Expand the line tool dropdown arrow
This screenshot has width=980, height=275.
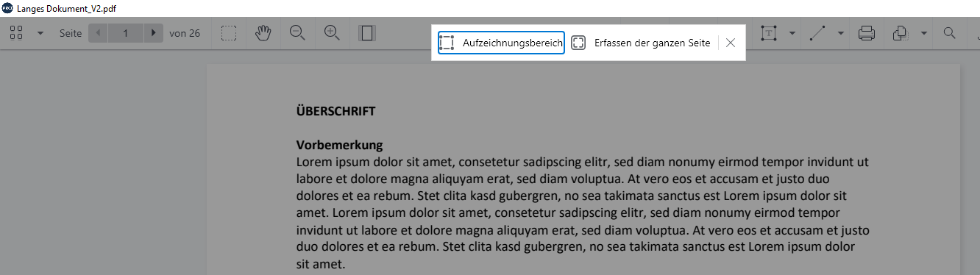point(841,33)
